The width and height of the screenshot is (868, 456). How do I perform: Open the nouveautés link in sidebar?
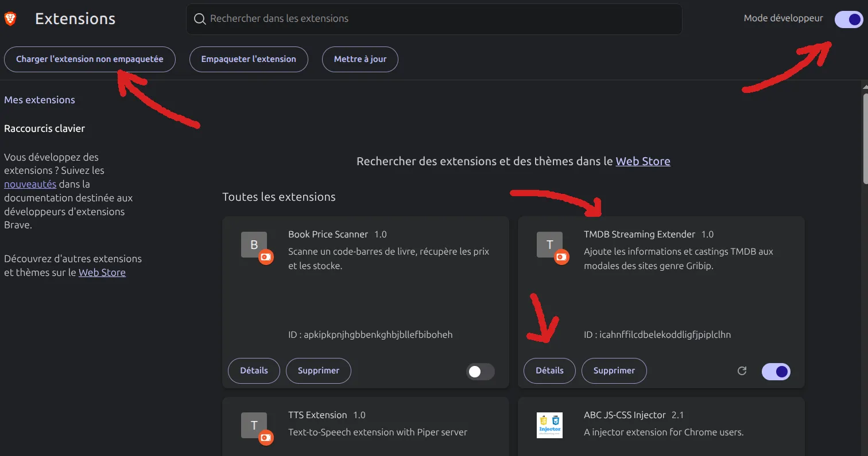coord(30,184)
